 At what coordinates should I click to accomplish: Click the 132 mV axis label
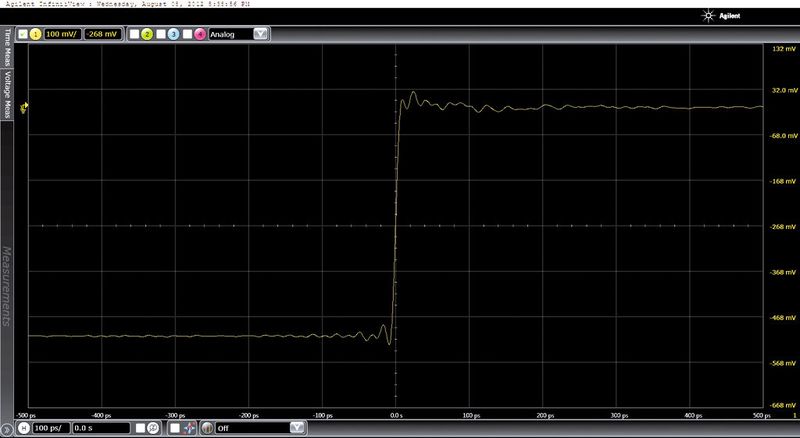[785, 49]
